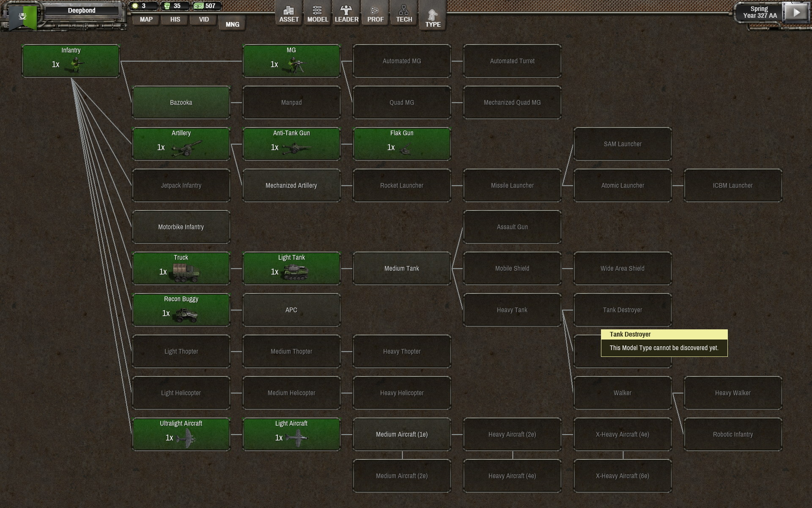This screenshot has width=812, height=508.
Task: Select the ICBM Launcher node
Action: click(x=733, y=185)
